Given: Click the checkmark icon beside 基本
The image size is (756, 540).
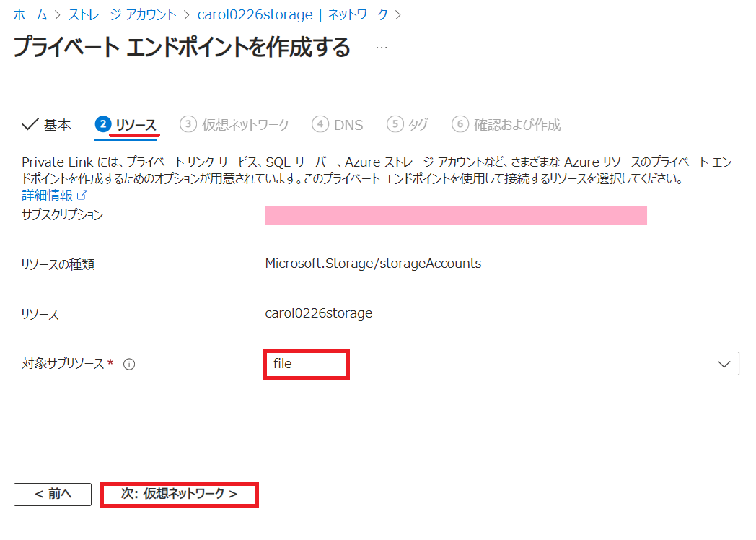Looking at the screenshot, I should pos(30,124).
